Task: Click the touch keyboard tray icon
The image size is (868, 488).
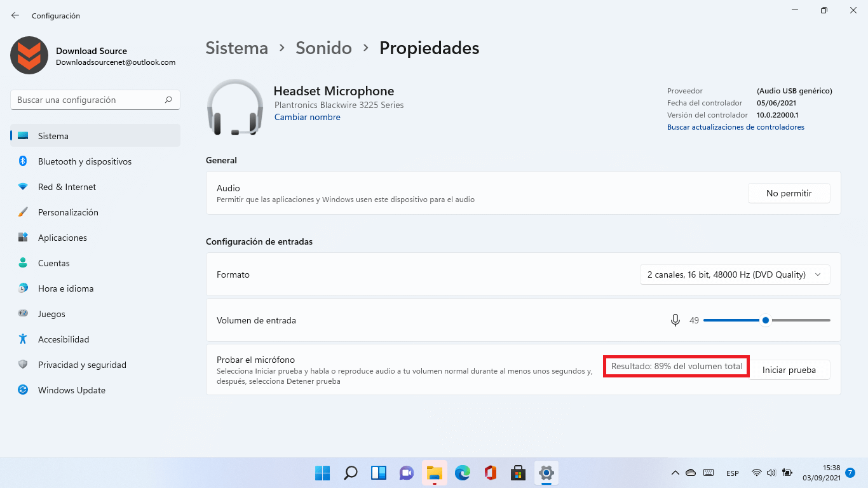Action: (x=709, y=473)
